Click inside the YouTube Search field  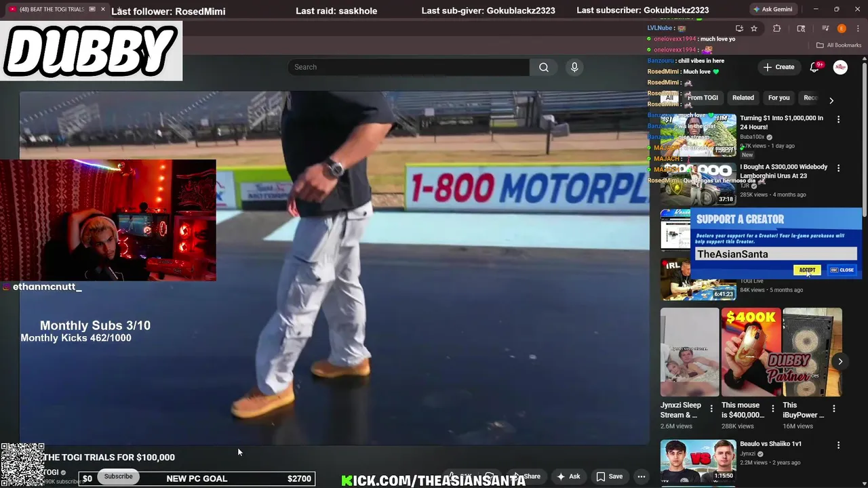click(408, 67)
